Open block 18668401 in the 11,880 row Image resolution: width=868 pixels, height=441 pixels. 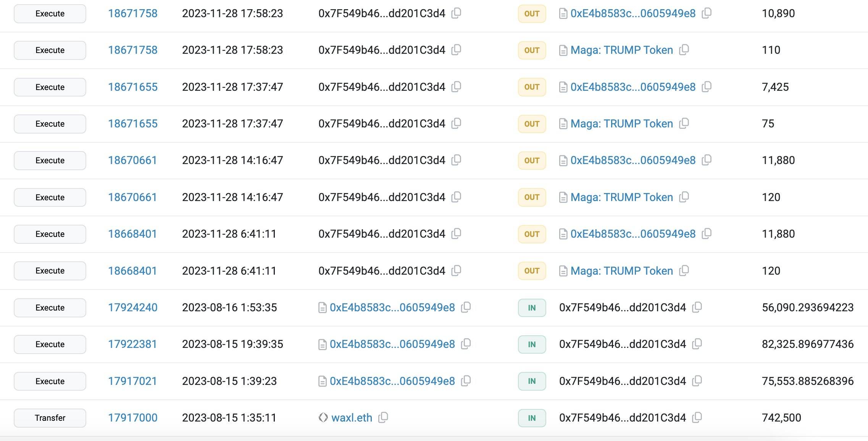[x=132, y=234]
